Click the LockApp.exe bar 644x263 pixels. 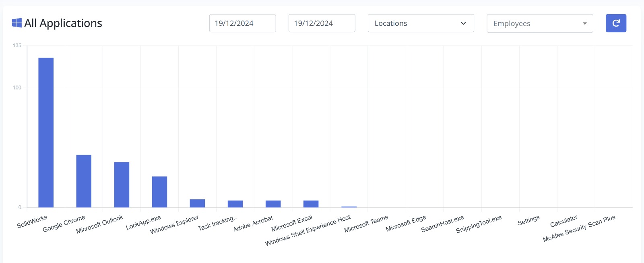159,192
